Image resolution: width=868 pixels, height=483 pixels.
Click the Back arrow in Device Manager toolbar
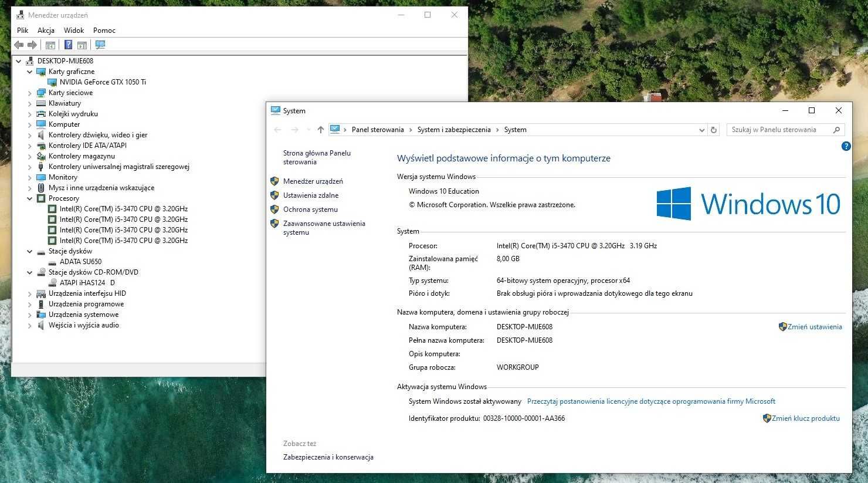(19, 45)
